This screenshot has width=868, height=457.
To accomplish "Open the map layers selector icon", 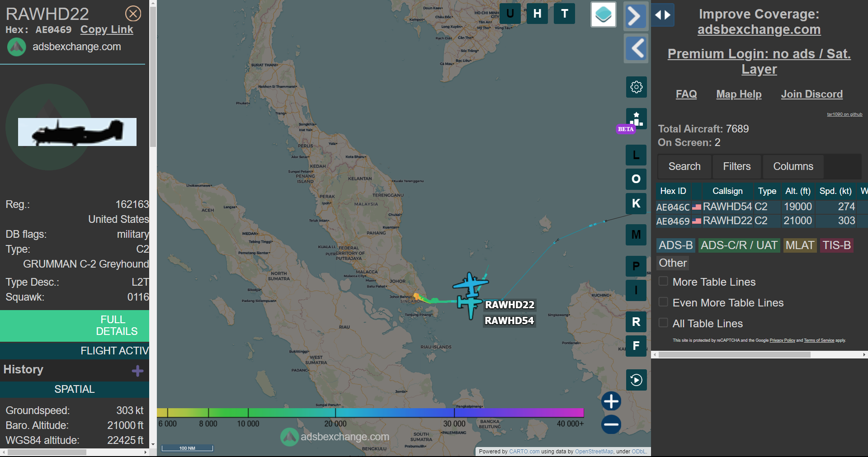I will pos(604,14).
